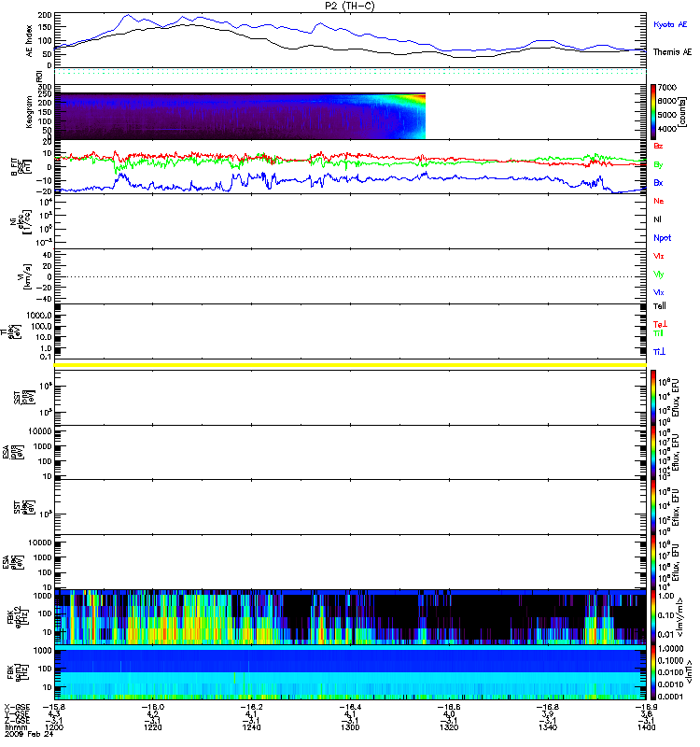This screenshot has width=700, height=747.
Task: Click the Vi km/s y-axis label
Action: tap(24, 276)
